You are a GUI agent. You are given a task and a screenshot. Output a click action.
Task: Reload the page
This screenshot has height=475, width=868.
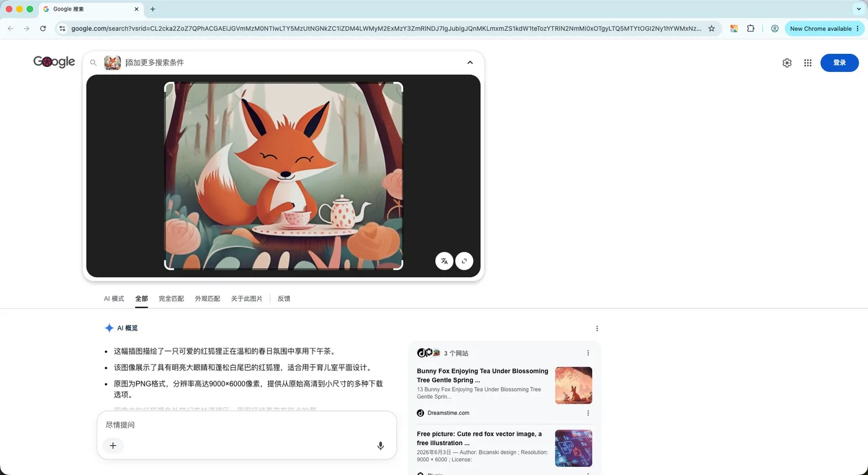click(43, 29)
